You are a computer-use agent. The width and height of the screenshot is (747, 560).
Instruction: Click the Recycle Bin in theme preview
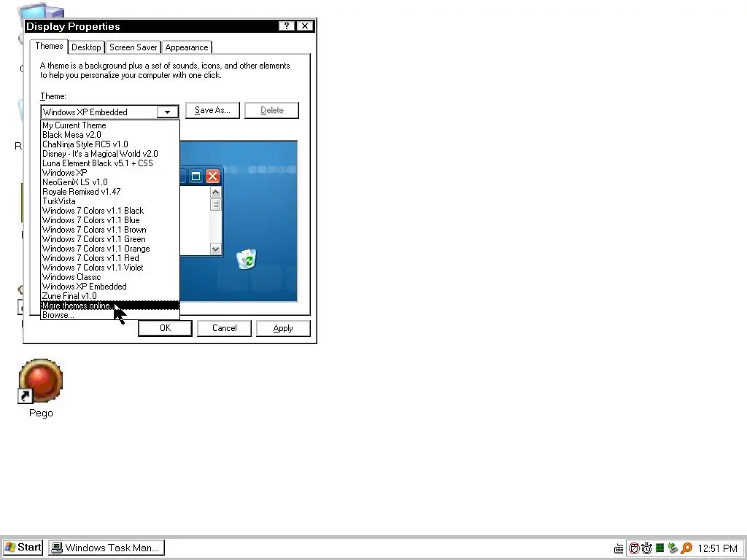(247, 259)
